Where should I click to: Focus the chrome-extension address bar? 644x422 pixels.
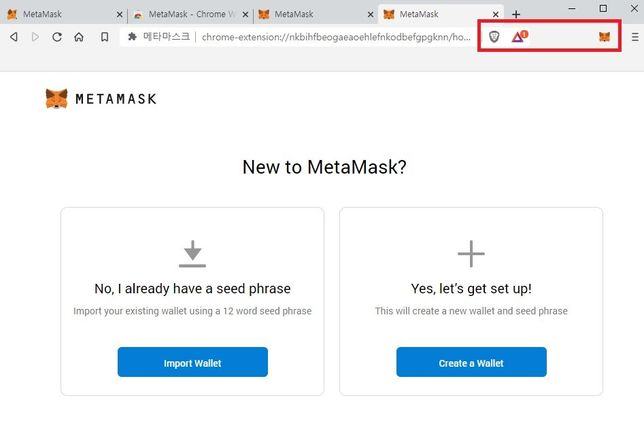[330, 37]
